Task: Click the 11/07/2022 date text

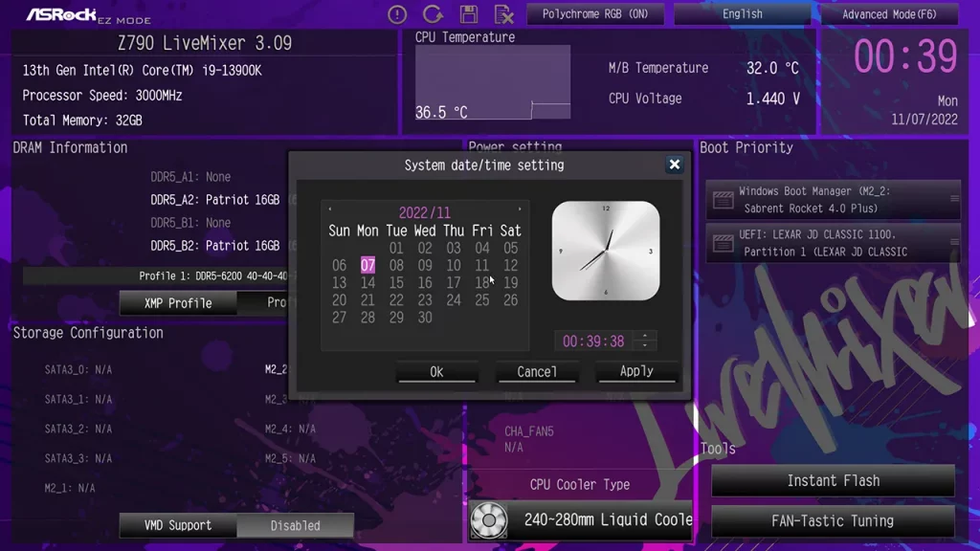Action: [x=924, y=120]
